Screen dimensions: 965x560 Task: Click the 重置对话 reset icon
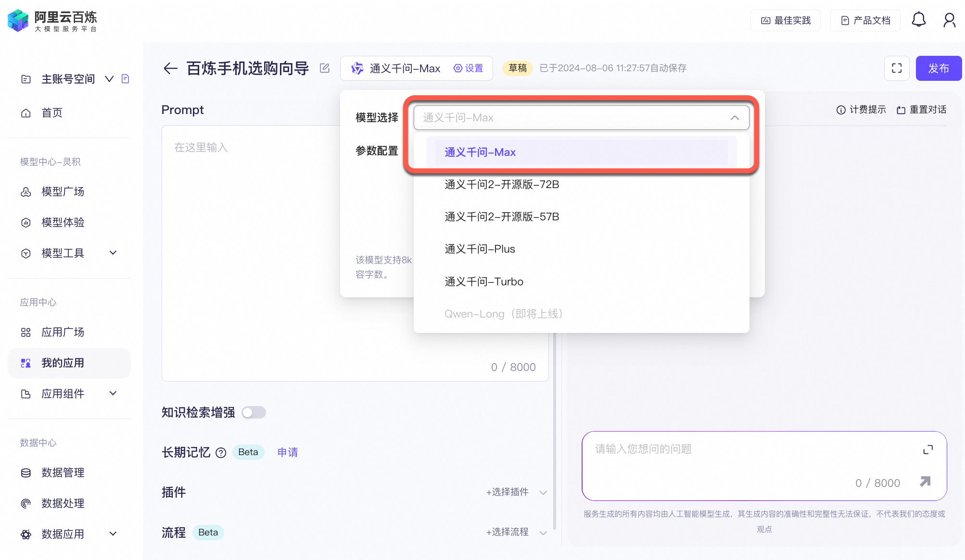pos(901,110)
